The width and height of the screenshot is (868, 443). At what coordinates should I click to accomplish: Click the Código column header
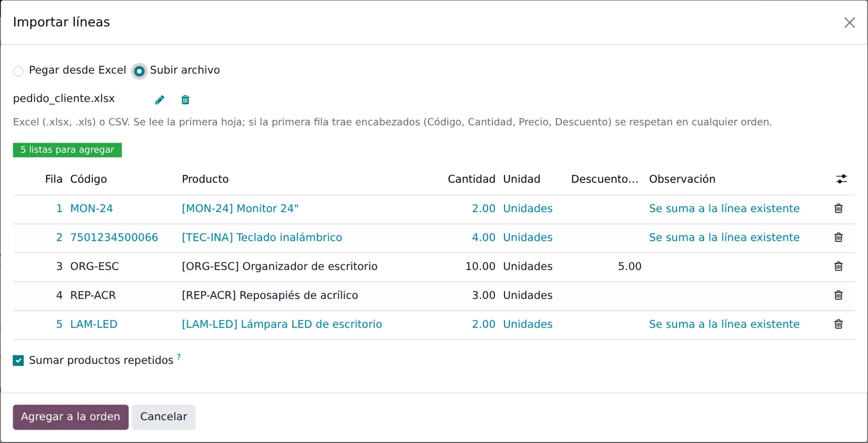tap(88, 179)
